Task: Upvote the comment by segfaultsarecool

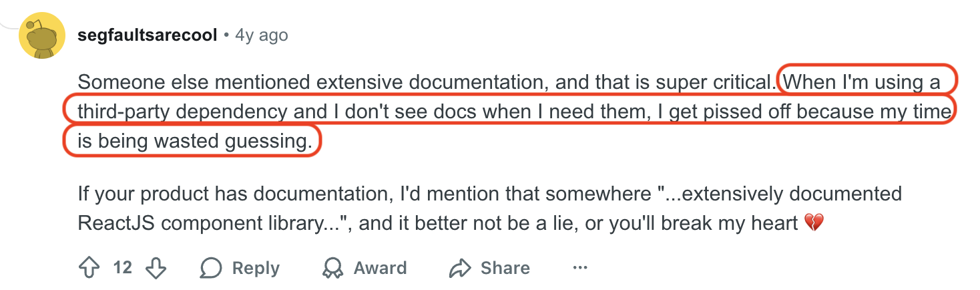Action: coord(89,269)
